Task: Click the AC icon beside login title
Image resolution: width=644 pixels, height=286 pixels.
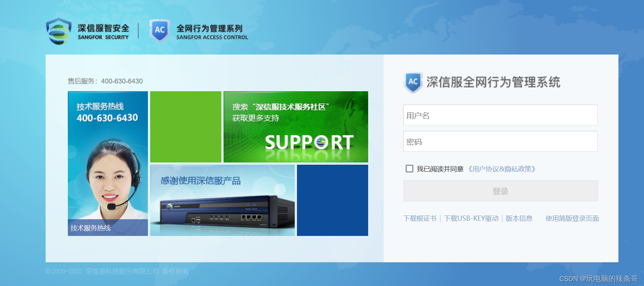Action: click(x=413, y=82)
